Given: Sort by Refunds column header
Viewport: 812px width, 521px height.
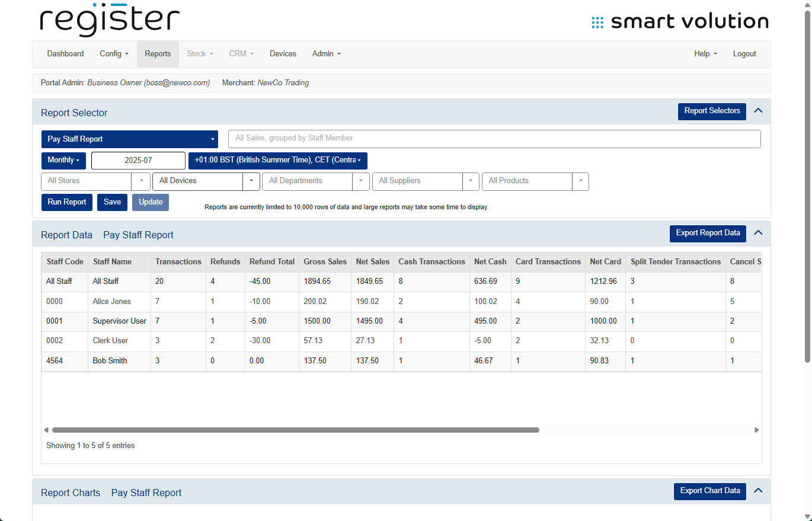Looking at the screenshot, I should [x=226, y=262].
